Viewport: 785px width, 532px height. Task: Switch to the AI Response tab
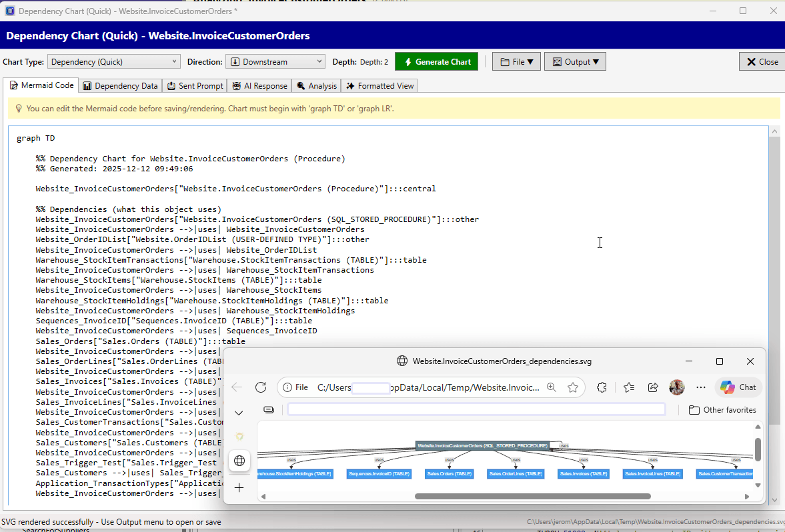point(260,86)
